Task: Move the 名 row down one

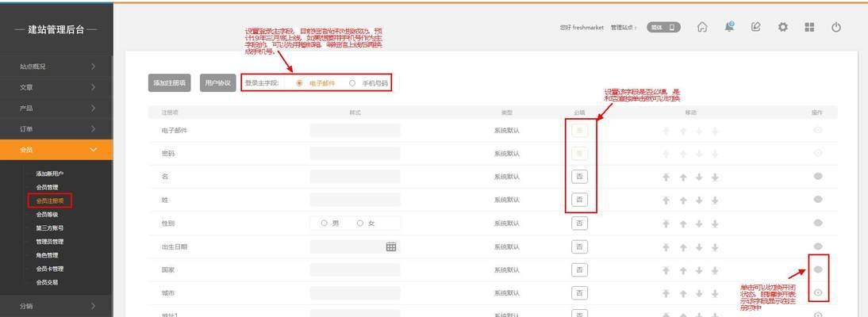Action: tap(699, 178)
